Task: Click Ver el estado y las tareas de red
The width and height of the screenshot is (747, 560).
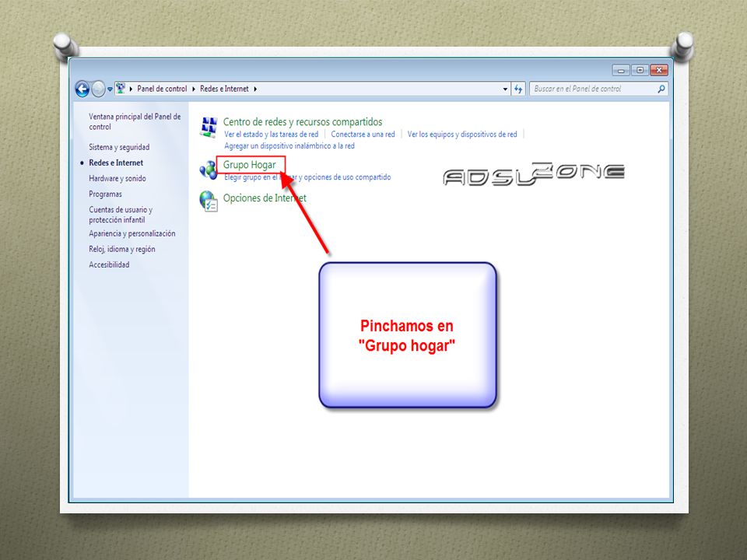Action: click(271, 135)
